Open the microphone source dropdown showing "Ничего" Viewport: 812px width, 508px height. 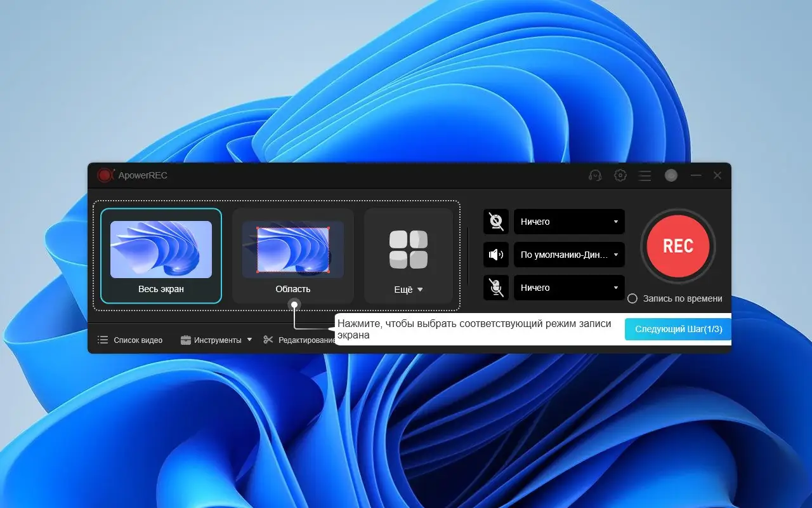point(569,288)
